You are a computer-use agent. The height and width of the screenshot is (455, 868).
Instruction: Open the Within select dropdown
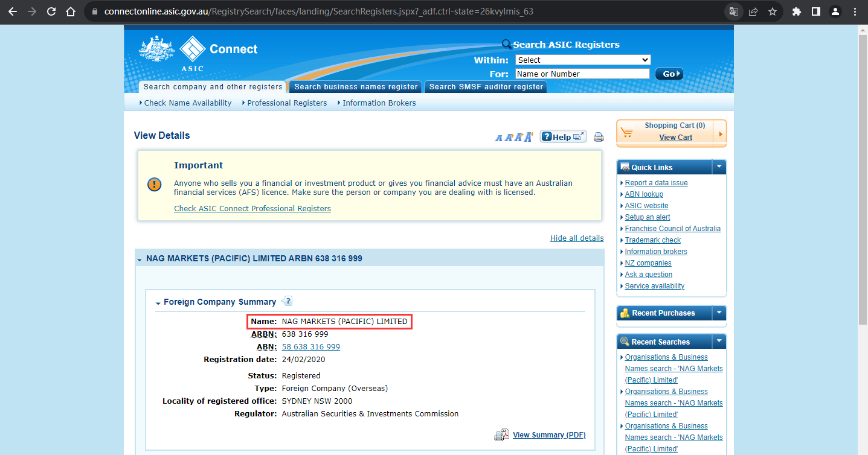coord(582,60)
